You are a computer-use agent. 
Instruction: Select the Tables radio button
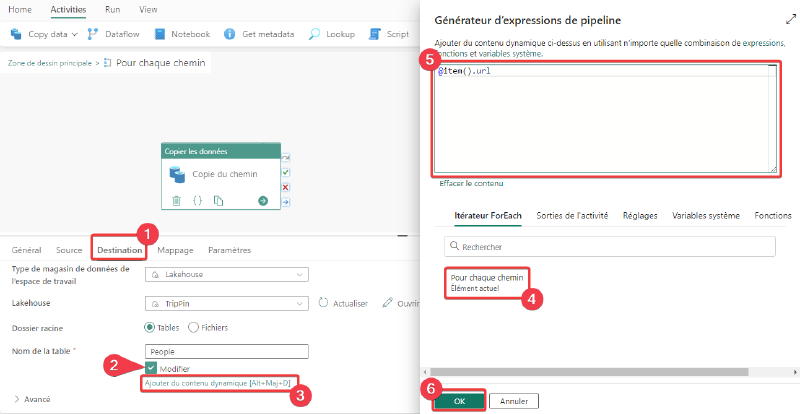(149, 328)
